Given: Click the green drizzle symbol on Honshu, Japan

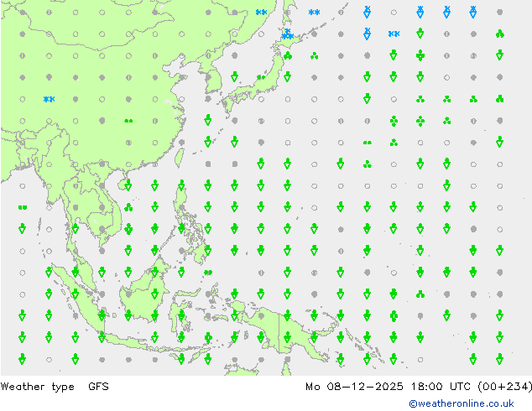Looking at the screenshot, I should click(261, 77).
